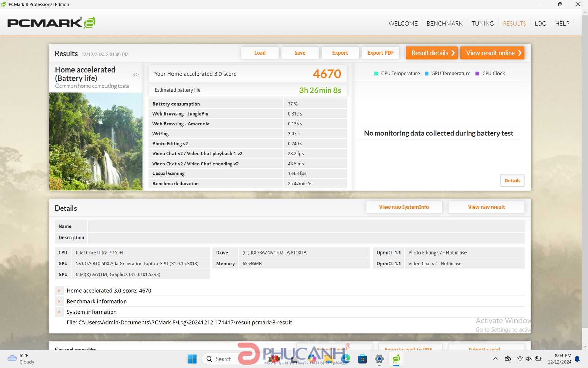This screenshot has width=588, height=368.
Task: Open Microsoft Edge from the taskbar
Action: click(346, 359)
